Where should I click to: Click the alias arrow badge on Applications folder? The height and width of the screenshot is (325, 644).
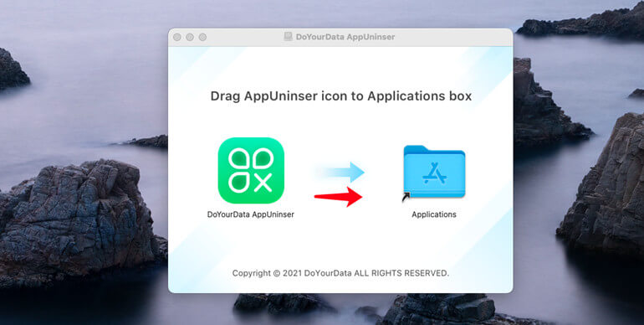(x=406, y=198)
